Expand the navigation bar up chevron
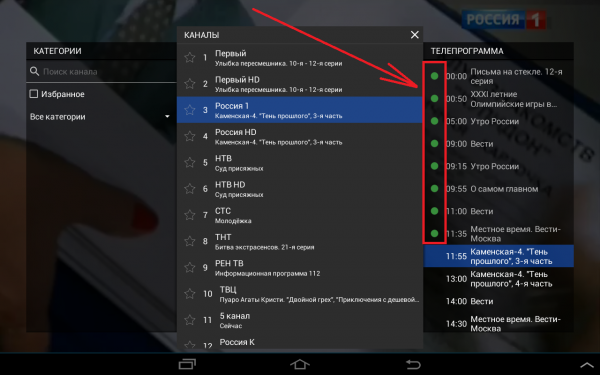This screenshot has width=600, height=375. (x=587, y=365)
